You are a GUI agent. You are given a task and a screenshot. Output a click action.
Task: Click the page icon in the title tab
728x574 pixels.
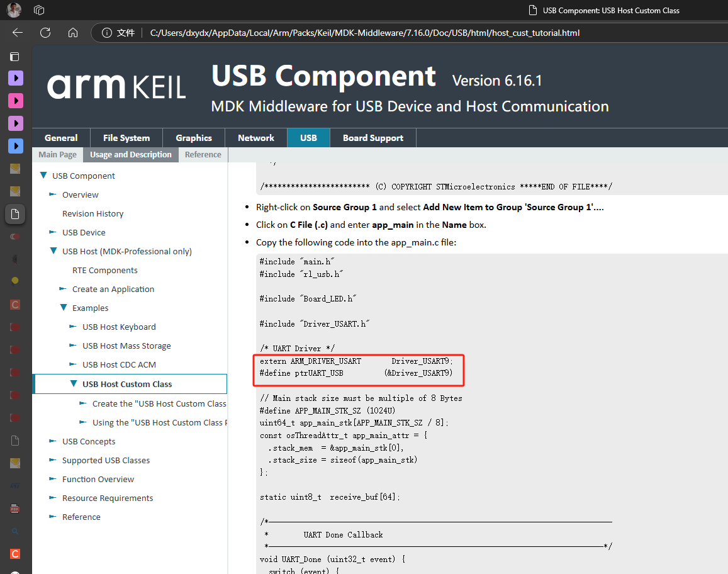(x=533, y=10)
